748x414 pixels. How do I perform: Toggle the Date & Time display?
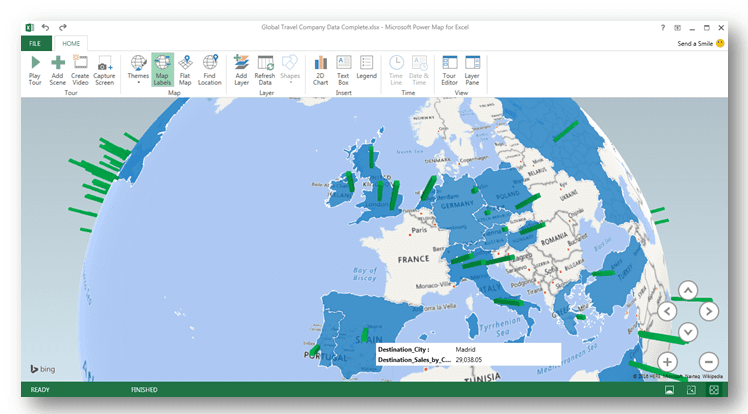[x=419, y=71]
